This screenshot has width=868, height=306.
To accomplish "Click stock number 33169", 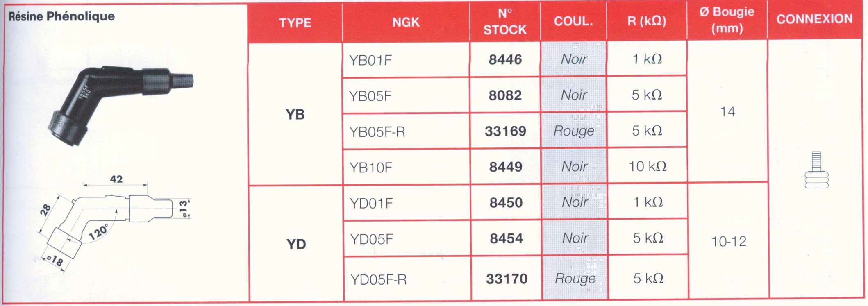I will [505, 131].
